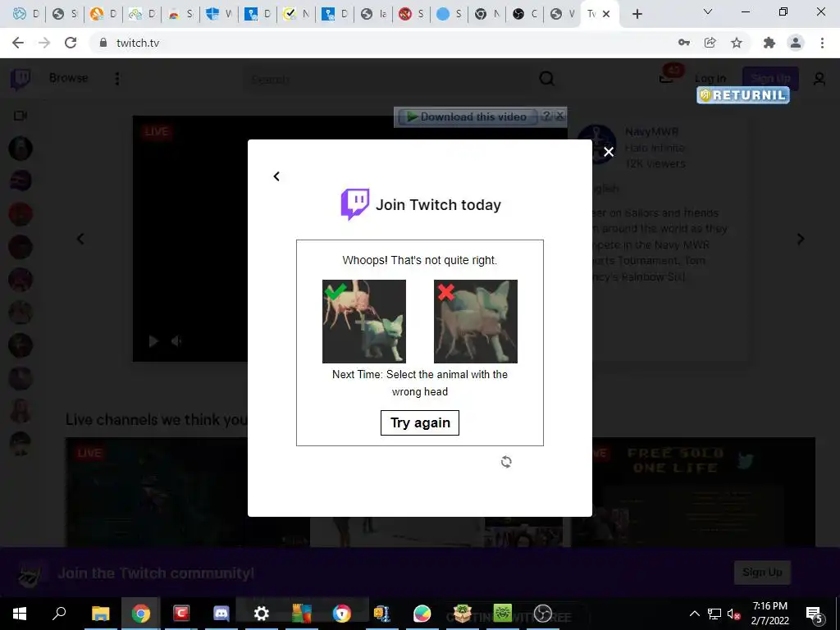The image size is (840, 630).
Task: Open the tab search dropdown
Action: coord(708,11)
